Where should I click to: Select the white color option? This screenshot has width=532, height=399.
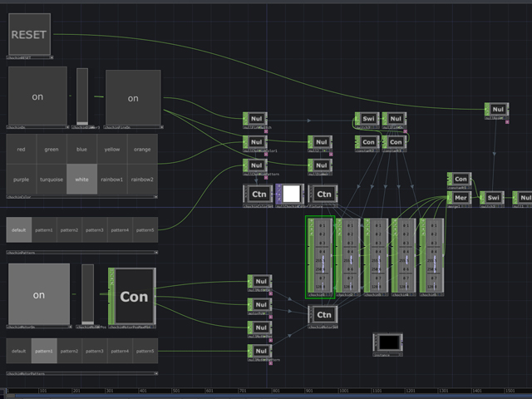pos(81,180)
